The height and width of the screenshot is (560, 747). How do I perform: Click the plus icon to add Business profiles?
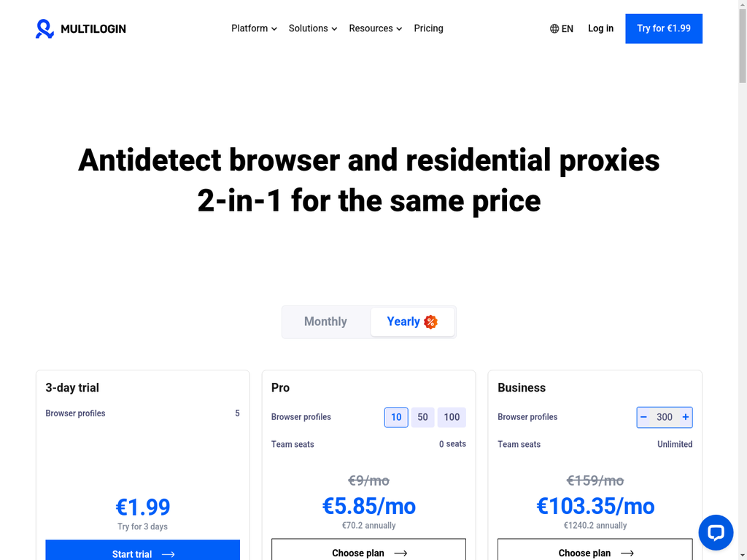[x=686, y=417]
